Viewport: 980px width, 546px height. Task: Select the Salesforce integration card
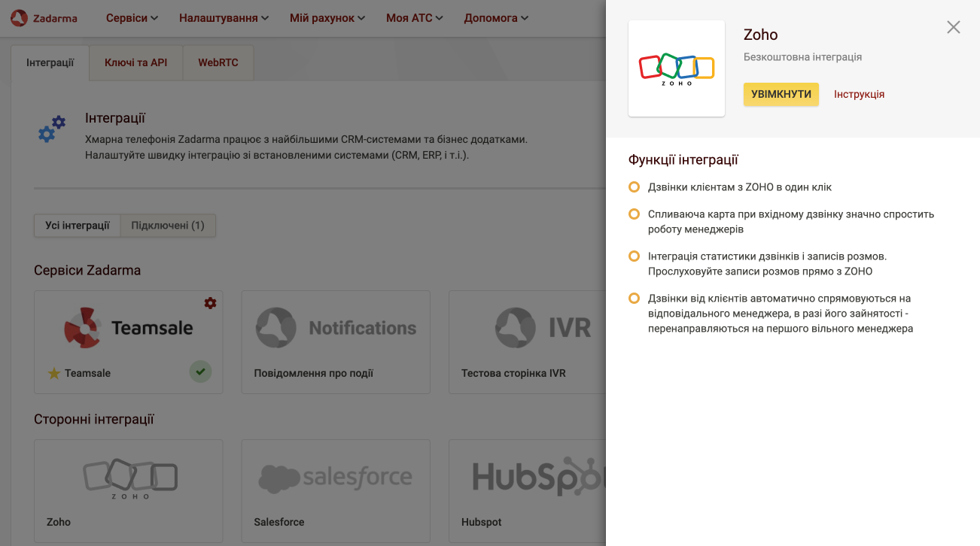click(x=336, y=491)
